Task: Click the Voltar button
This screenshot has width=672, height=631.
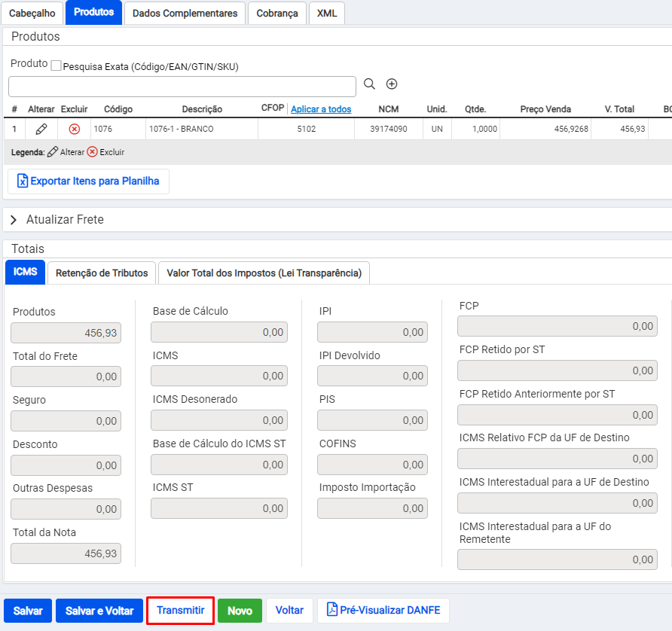Action: point(289,611)
